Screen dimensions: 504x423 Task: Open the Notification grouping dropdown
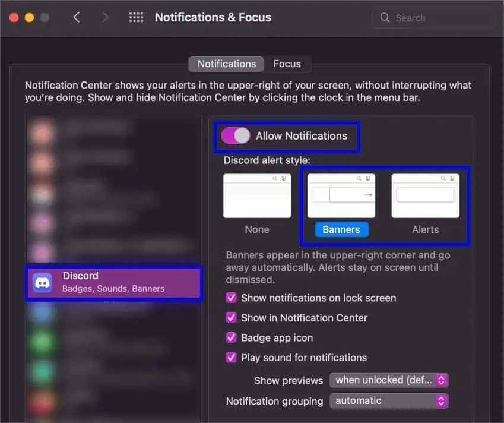tap(389, 401)
